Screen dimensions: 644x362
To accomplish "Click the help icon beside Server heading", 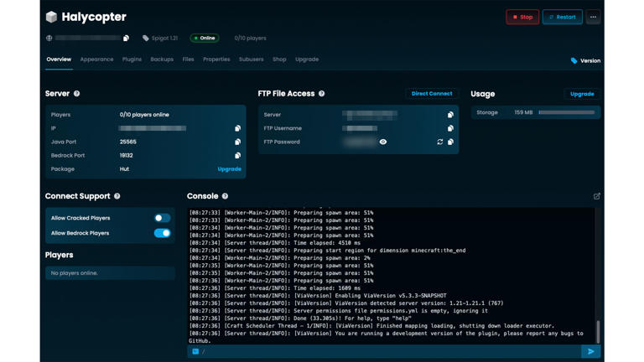I will [76, 94].
